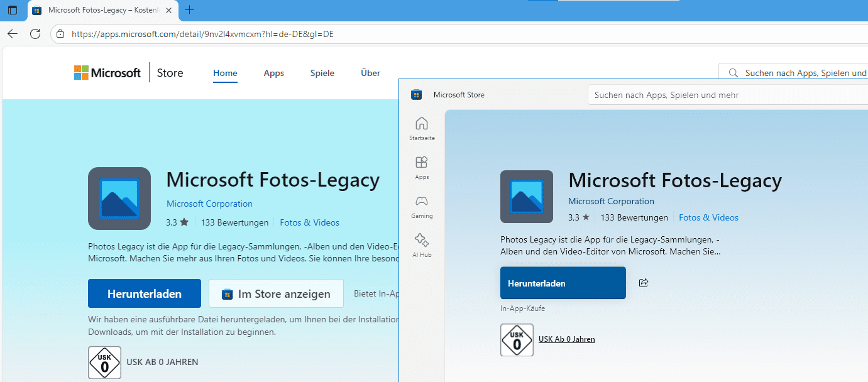The image size is (868, 382).
Task: Open Microsoft Corporation link in Store app
Action: [611, 201]
